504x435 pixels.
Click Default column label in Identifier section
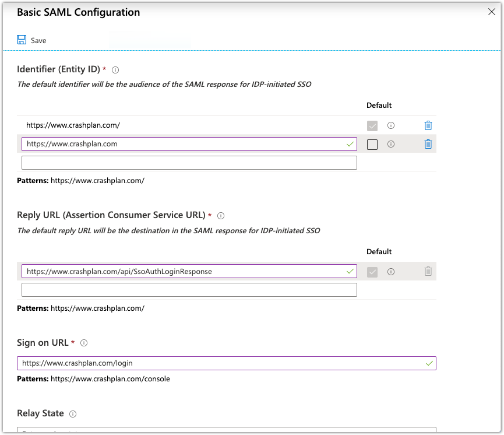(379, 105)
